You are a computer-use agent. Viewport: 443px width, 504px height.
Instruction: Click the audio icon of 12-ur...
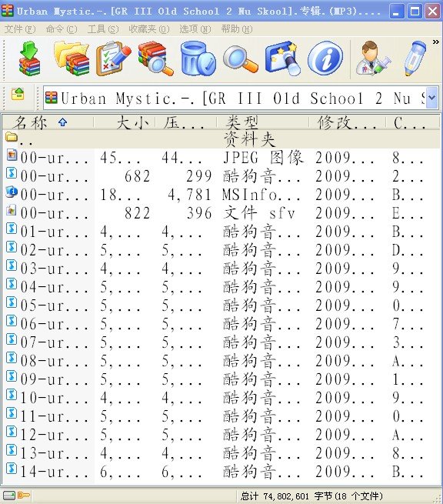pyautogui.click(x=12, y=432)
